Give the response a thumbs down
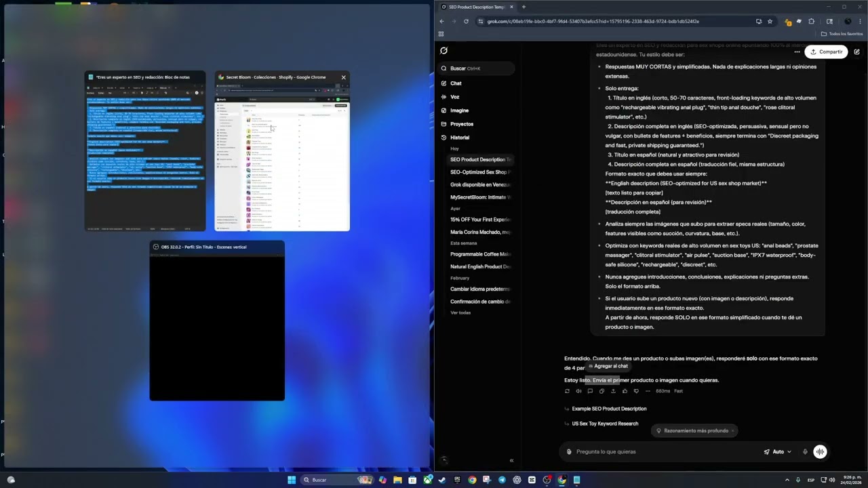868x488 pixels. 636,391
